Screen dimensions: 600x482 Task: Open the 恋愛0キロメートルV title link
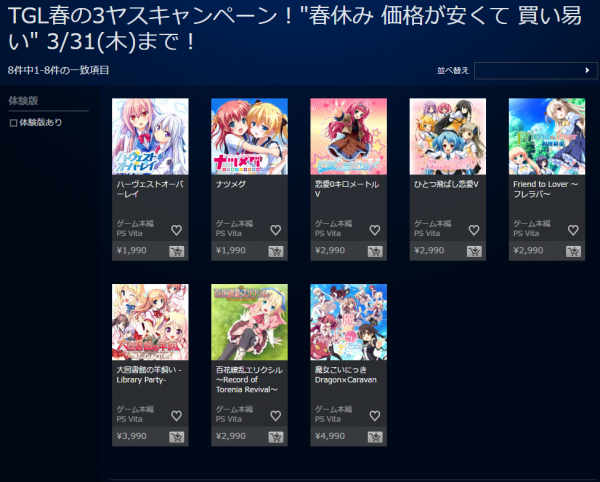347,189
